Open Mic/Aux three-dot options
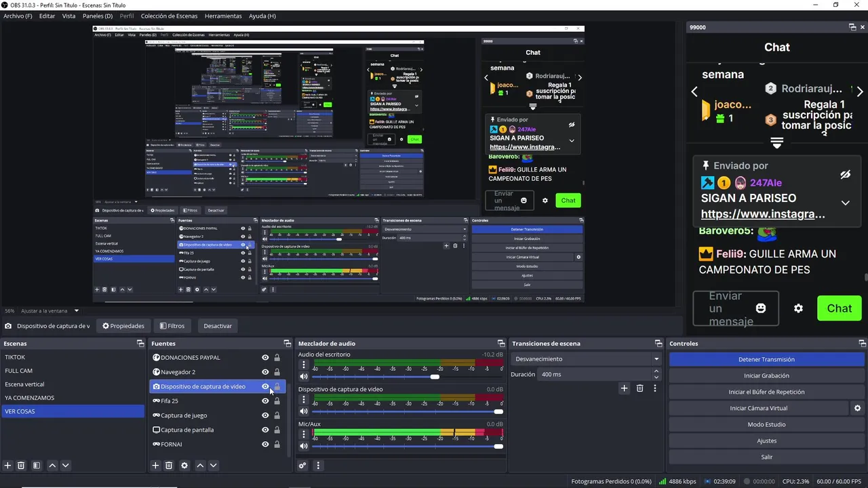 coord(304,434)
